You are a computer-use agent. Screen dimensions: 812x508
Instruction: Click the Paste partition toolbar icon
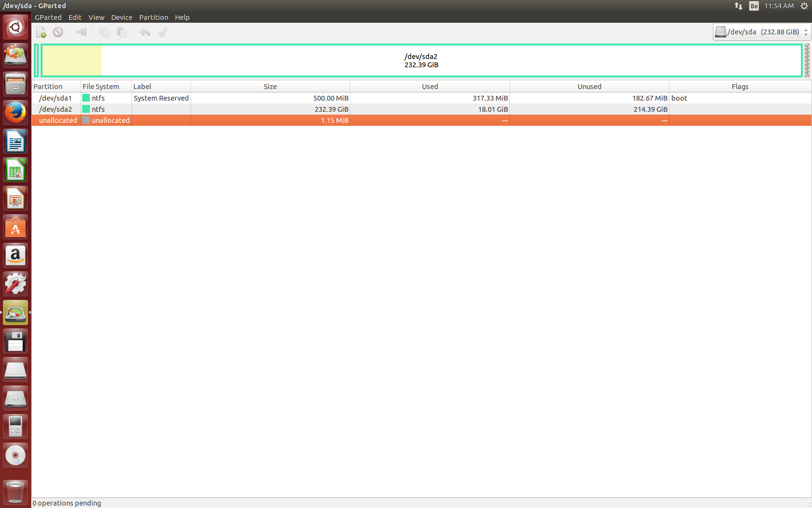(122, 32)
